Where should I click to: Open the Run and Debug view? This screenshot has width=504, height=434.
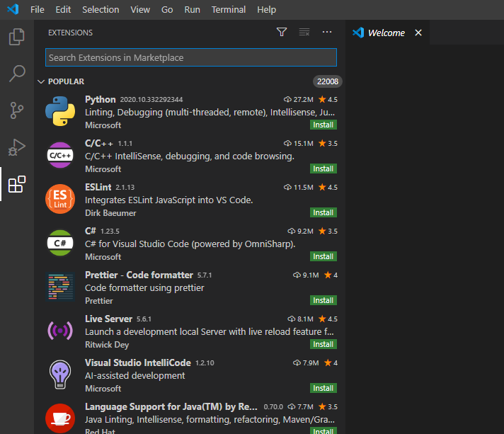pyautogui.click(x=17, y=147)
